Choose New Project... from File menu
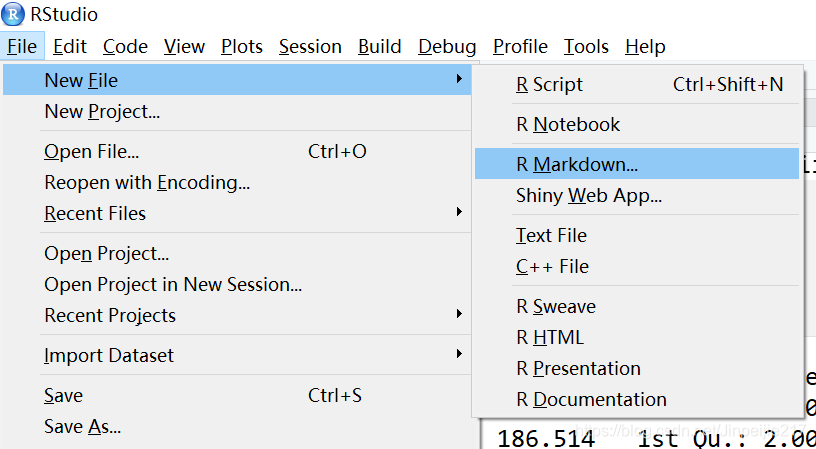This screenshot has width=816, height=449. [237, 111]
